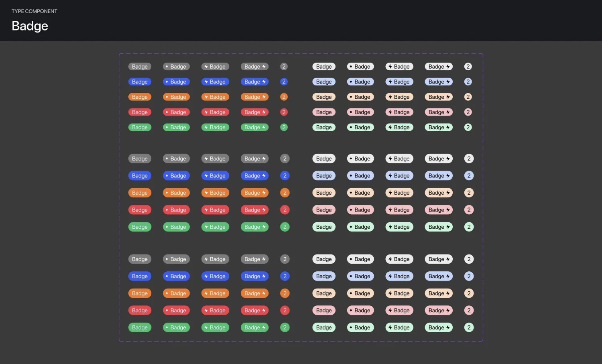Click lightning bolt on largest solid gray trailing-icon badge
602x364 pixels.
(x=264, y=259)
